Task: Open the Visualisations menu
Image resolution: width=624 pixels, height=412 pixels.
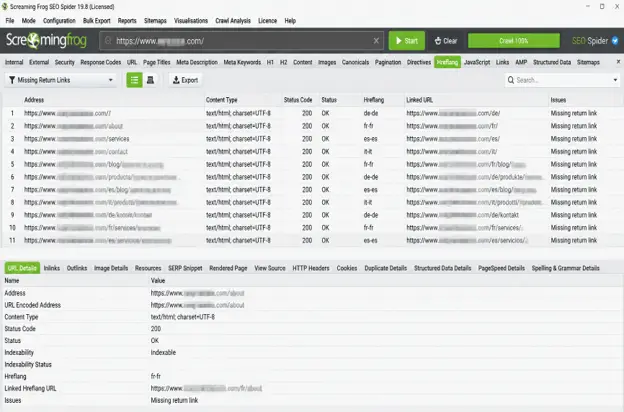Action: pyautogui.click(x=191, y=21)
